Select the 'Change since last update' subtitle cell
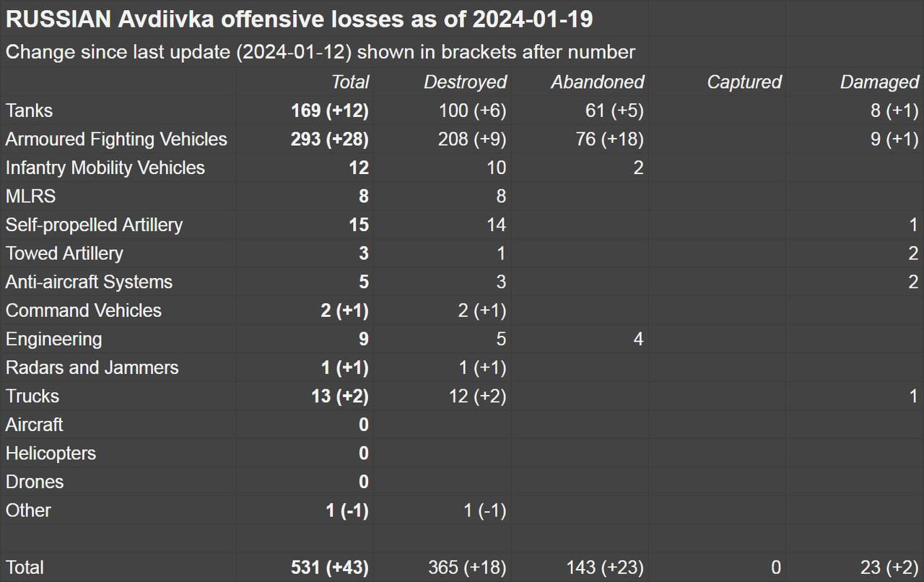 [321, 52]
